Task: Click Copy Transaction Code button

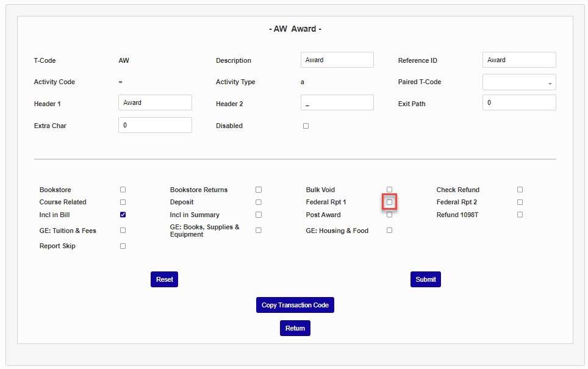Action: pos(295,305)
